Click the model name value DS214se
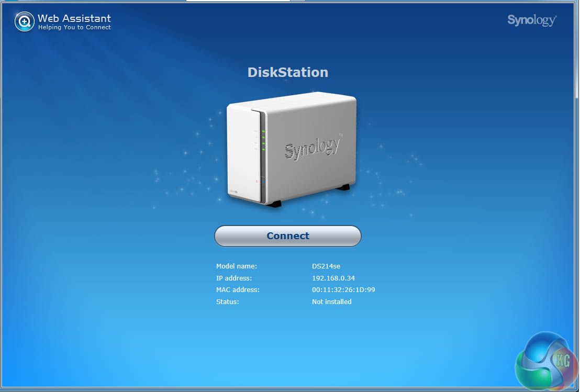The width and height of the screenshot is (580, 392). click(326, 266)
